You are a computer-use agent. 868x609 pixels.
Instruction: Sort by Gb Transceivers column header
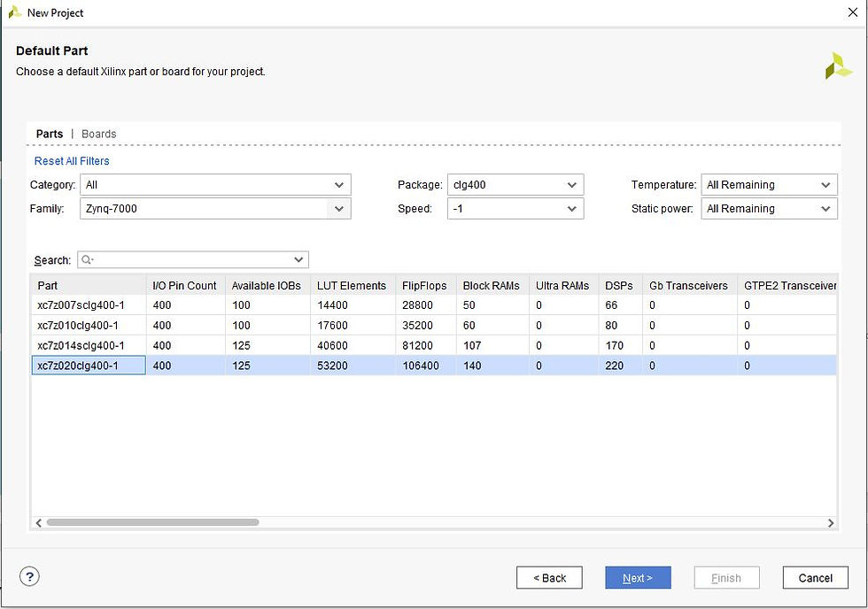pos(690,285)
